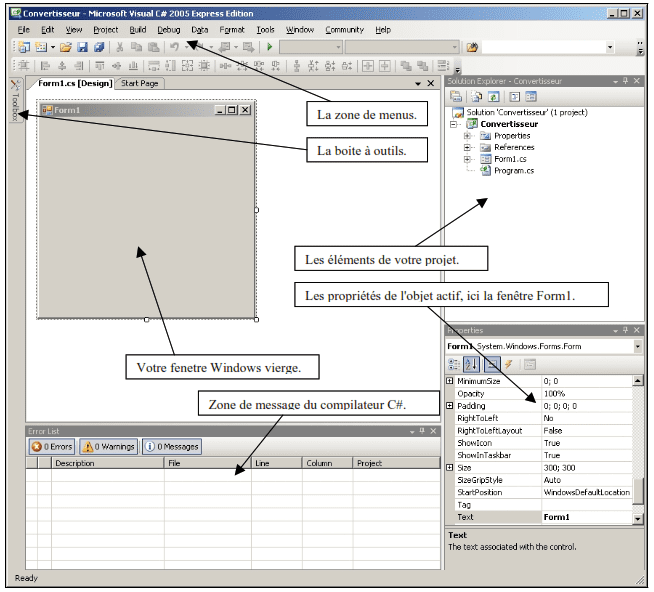The width and height of the screenshot is (654, 592).
Task: Toggle Alphabetical sort in Properties panel
Action: (x=471, y=365)
